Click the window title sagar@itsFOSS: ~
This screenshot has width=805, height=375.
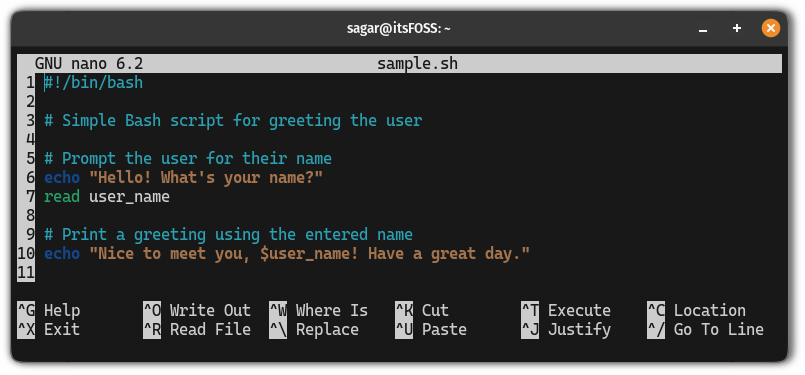398,29
